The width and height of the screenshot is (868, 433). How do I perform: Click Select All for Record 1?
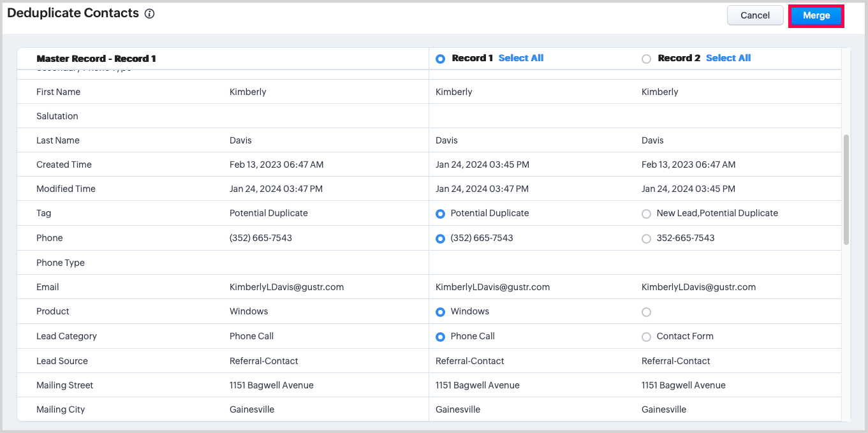[x=520, y=58]
